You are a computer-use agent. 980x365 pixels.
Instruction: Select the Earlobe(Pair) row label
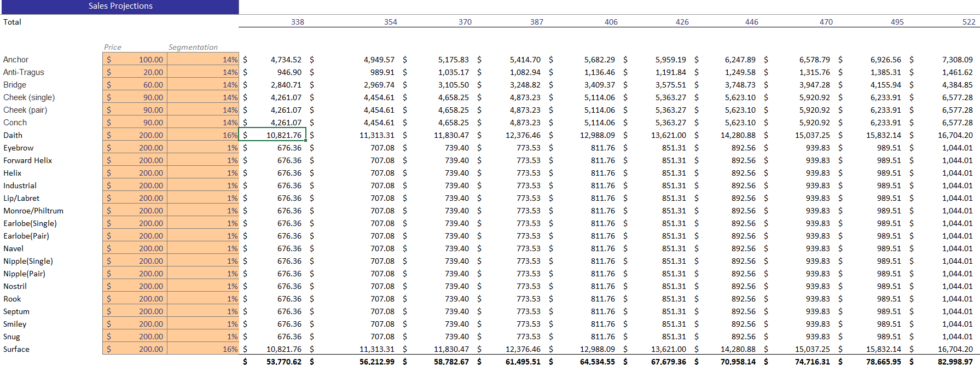point(26,236)
